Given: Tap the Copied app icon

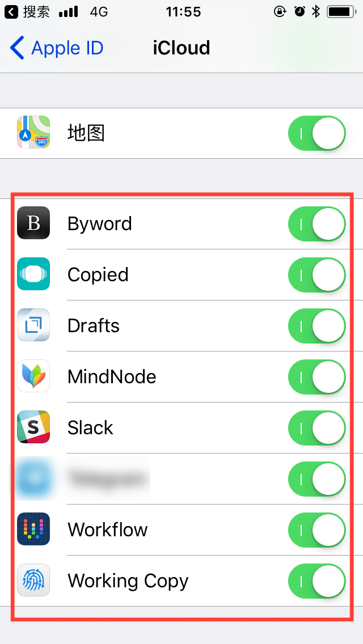Looking at the screenshot, I should click(33, 274).
